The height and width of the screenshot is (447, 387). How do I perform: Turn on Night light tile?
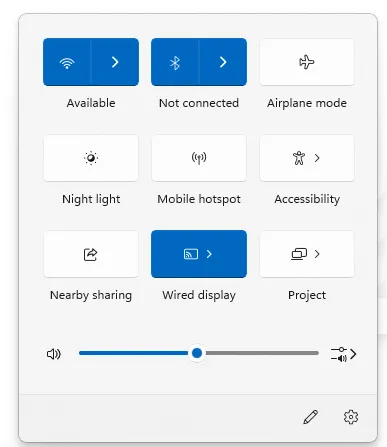point(91,158)
